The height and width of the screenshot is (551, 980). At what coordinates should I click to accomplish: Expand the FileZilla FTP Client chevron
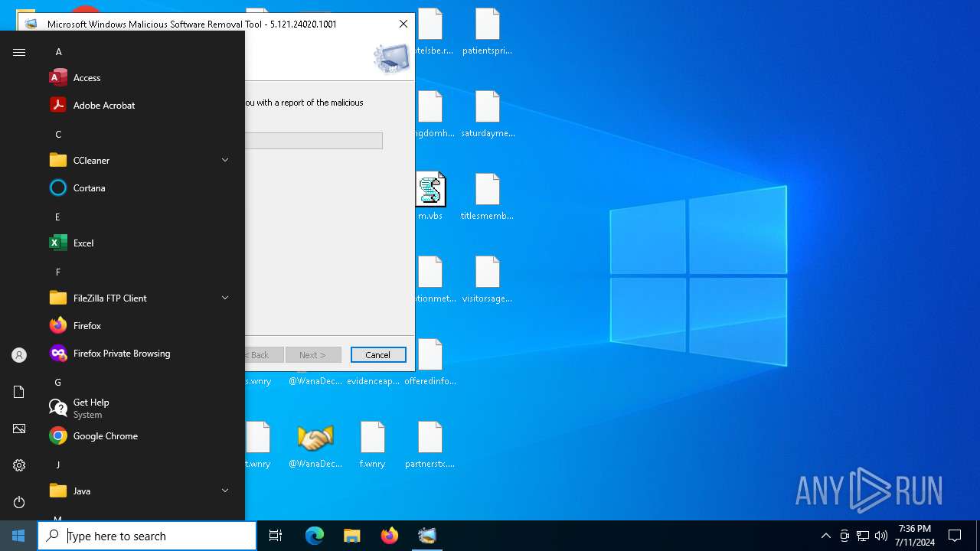point(225,298)
